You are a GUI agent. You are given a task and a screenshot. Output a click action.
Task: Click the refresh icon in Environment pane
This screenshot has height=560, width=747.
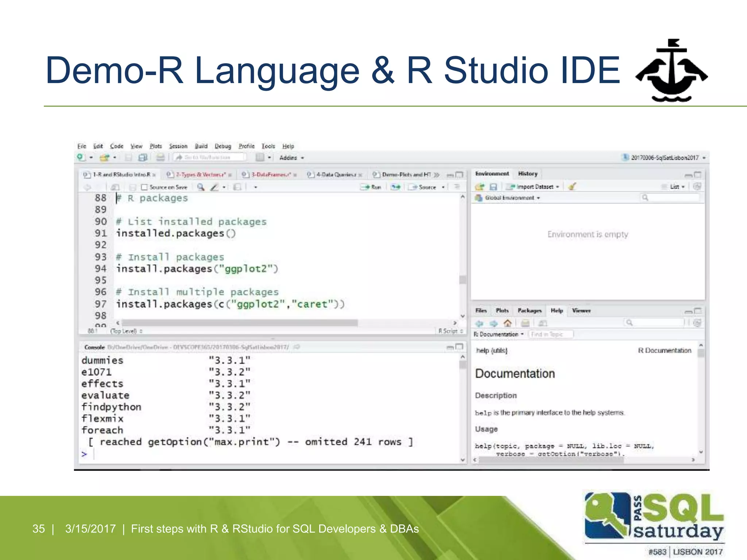coord(697,187)
